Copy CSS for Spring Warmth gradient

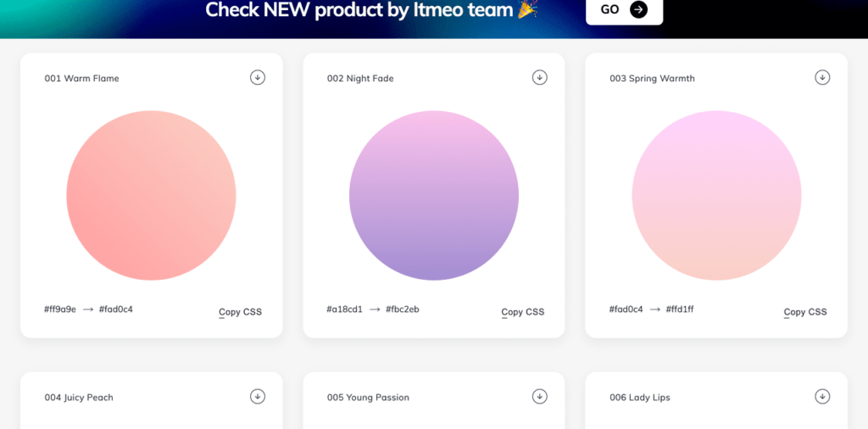[x=805, y=312]
